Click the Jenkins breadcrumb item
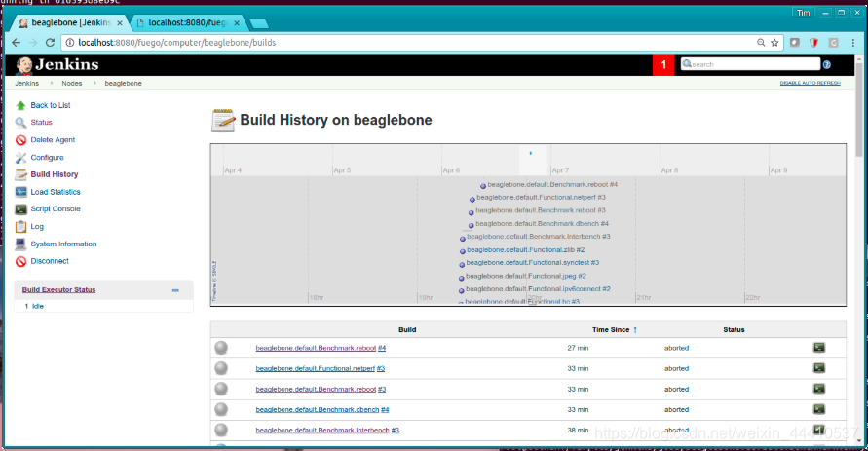868x451 pixels. [x=26, y=83]
